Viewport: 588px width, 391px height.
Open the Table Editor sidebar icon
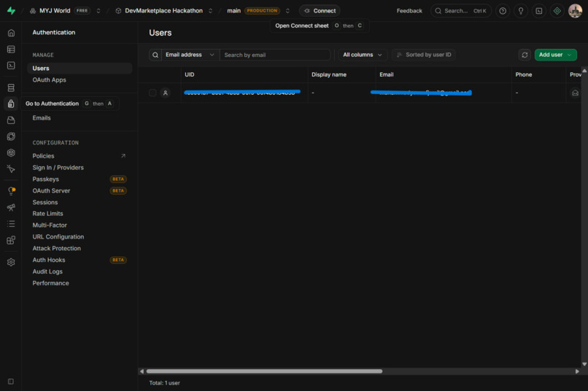click(11, 50)
